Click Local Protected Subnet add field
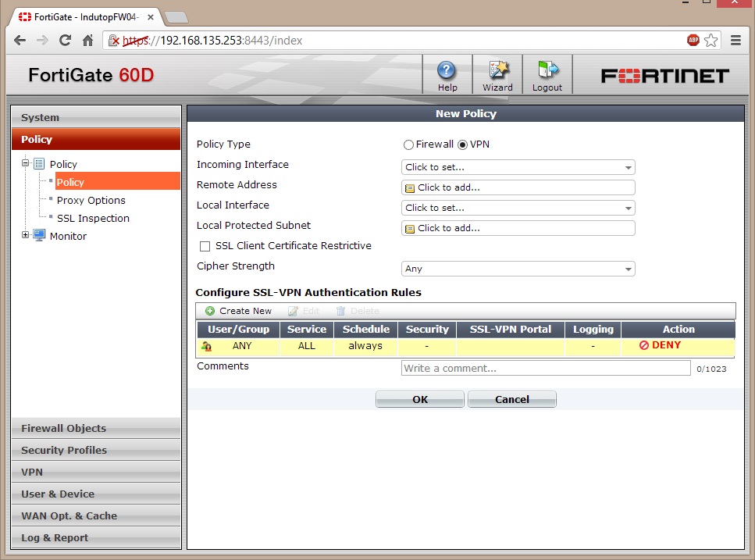Screen dimensions: 755x560 (518, 228)
